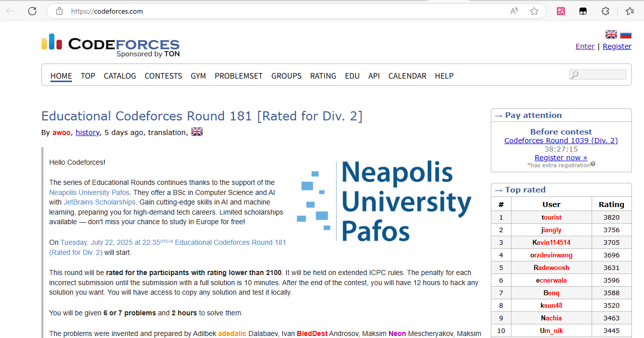
Task: Click the Enter login link
Action: (x=585, y=46)
